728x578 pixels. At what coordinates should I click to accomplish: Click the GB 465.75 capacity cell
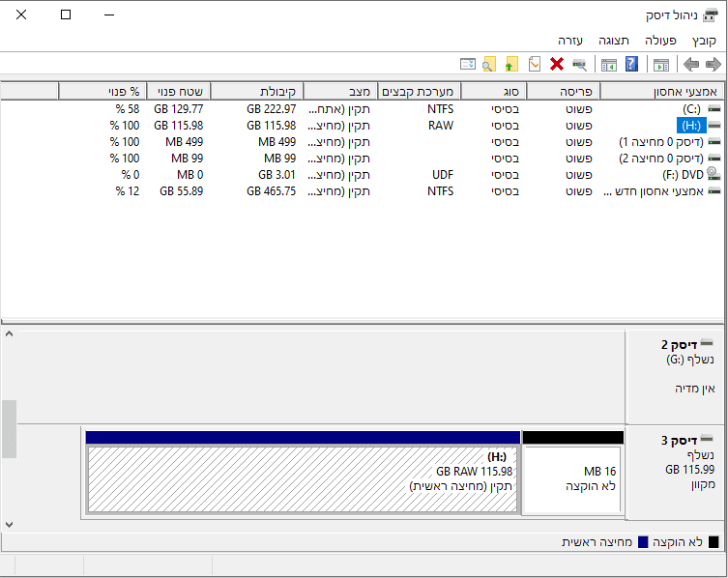click(x=271, y=191)
